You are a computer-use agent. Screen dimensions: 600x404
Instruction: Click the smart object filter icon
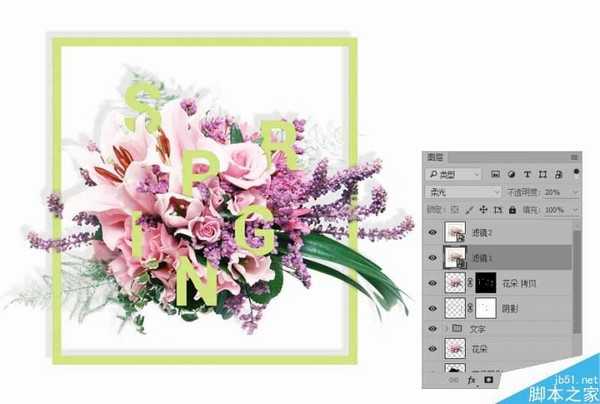pos(558,174)
